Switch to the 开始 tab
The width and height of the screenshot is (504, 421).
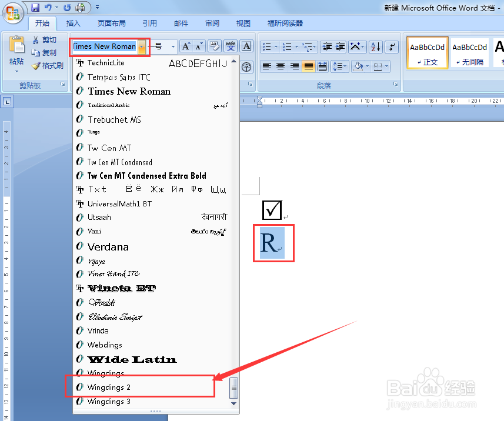click(42, 23)
